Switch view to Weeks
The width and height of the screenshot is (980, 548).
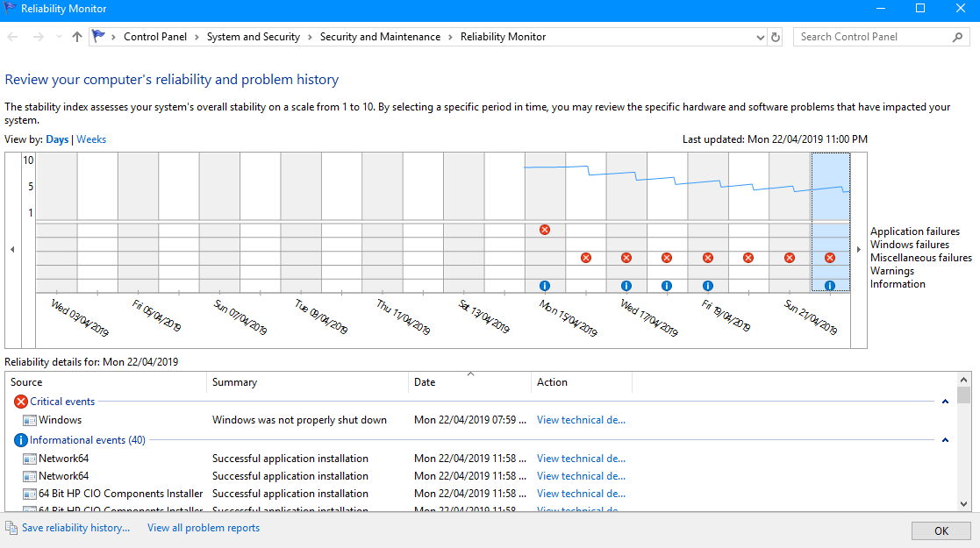(x=91, y=139)
